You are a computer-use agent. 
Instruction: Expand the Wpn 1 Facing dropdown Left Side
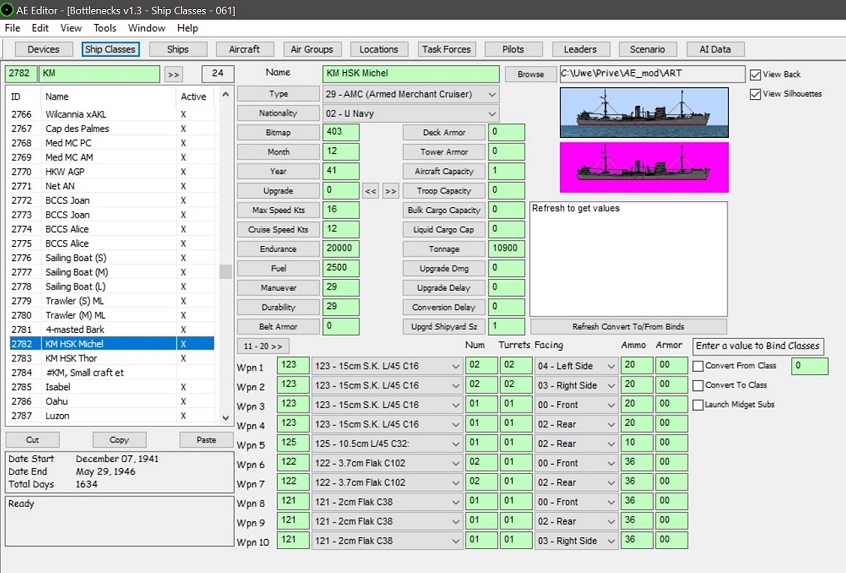(x=576, y=366)
